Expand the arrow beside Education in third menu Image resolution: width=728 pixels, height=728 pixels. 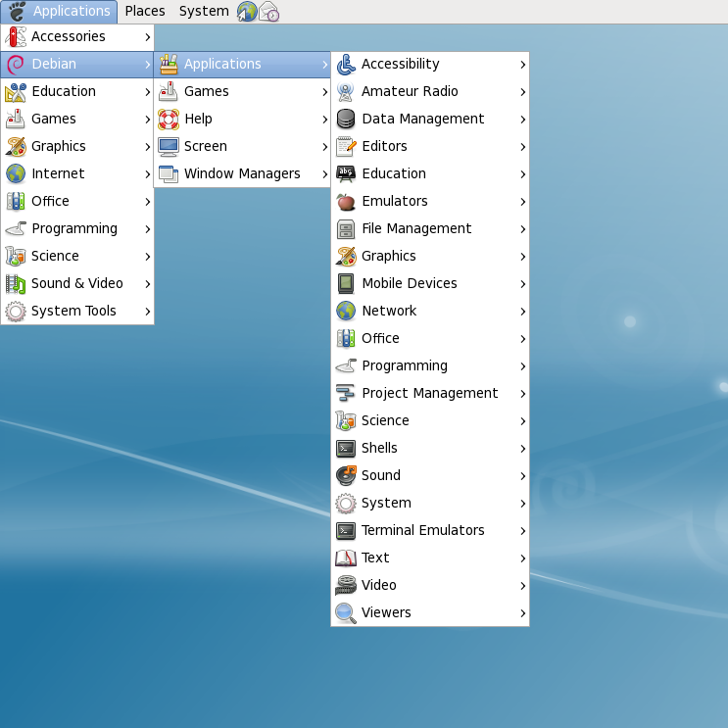pos(523,174)
